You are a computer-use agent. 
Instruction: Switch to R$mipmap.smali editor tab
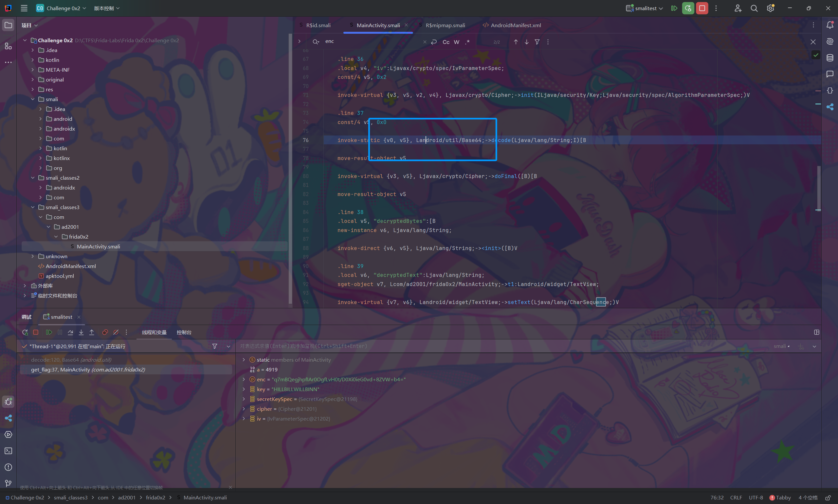tap(445, 25)
